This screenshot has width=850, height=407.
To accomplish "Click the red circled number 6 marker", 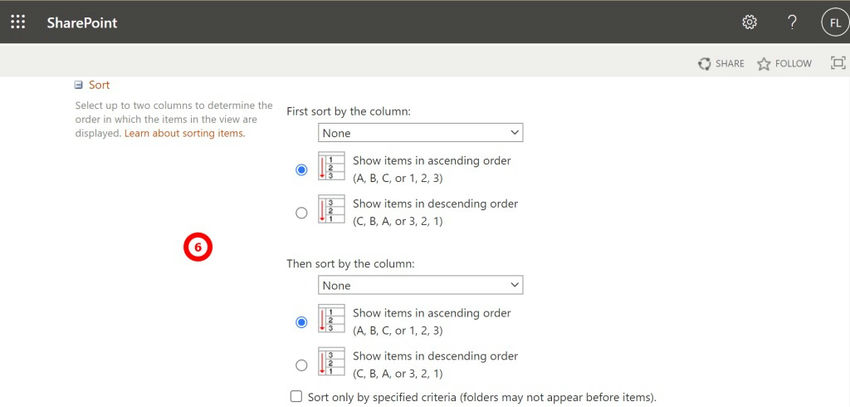I will tap(198, 246).
